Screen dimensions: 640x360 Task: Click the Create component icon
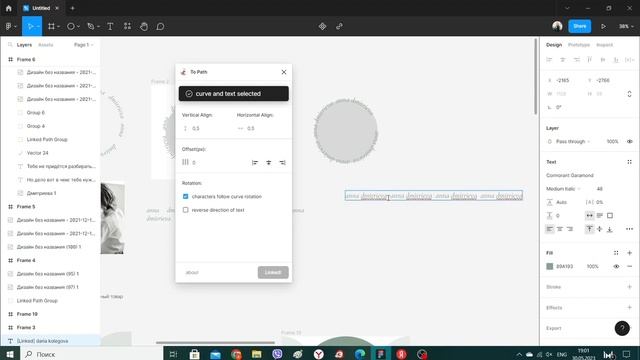point(322,27)
